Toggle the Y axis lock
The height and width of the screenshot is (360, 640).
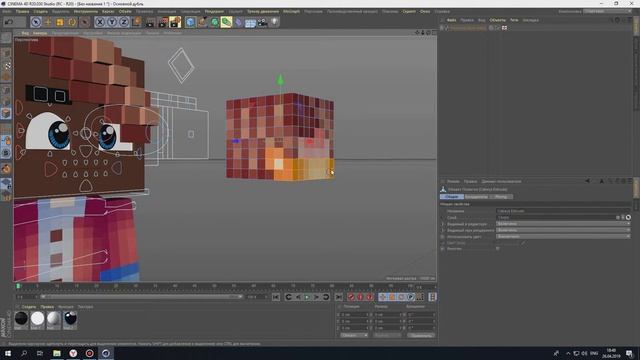click(x=112, y=22)
